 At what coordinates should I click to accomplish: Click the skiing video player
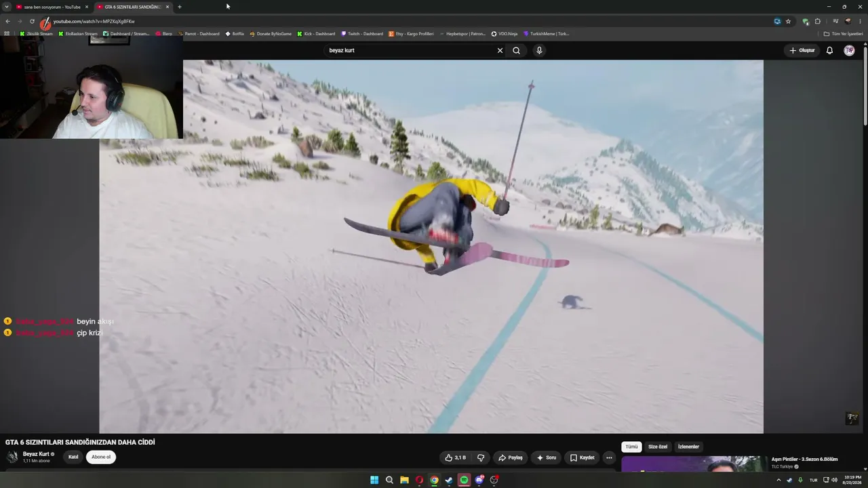point(431,246)
